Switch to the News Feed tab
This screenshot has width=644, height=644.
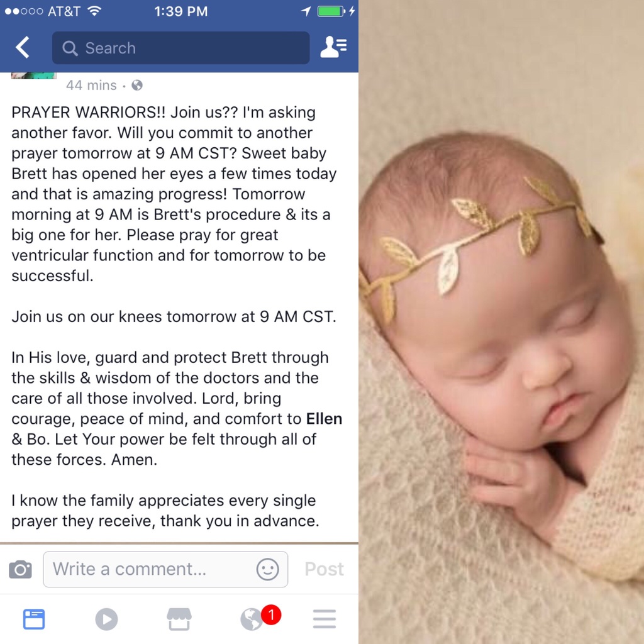pyautogui.click(x=34, y=619)
